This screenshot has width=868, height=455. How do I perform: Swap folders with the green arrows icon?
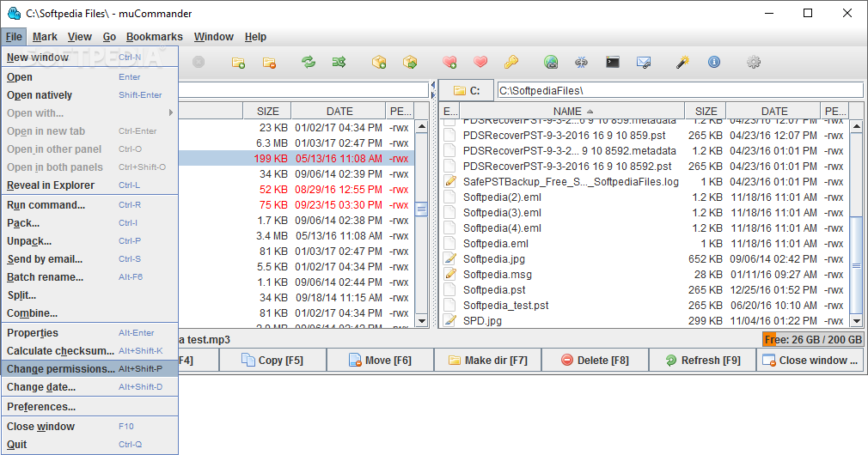point(309,62)
